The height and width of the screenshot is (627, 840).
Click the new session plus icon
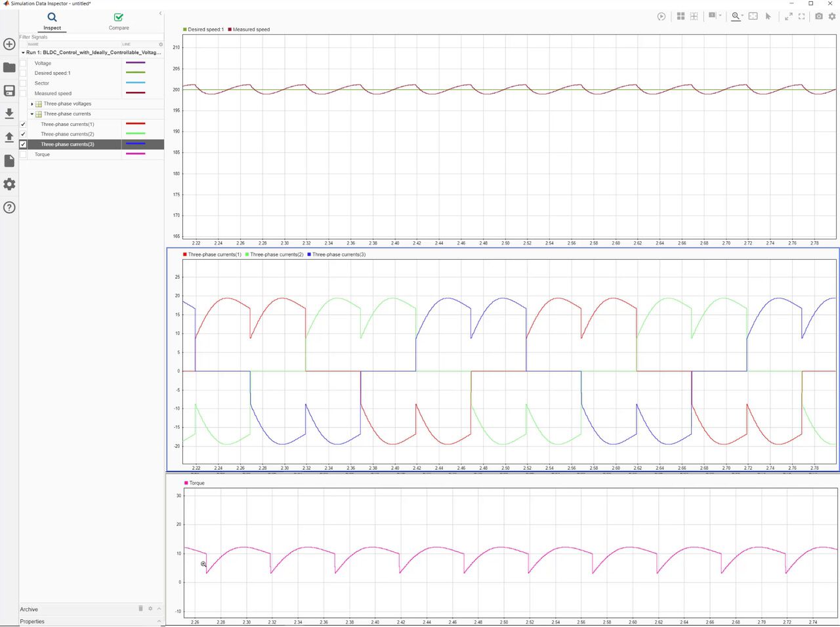pos(9,45)
